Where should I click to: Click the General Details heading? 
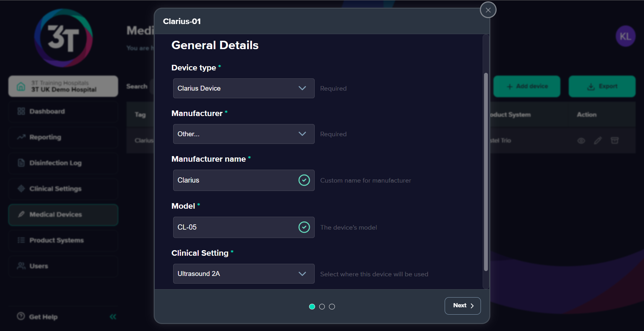pos(215,45)
